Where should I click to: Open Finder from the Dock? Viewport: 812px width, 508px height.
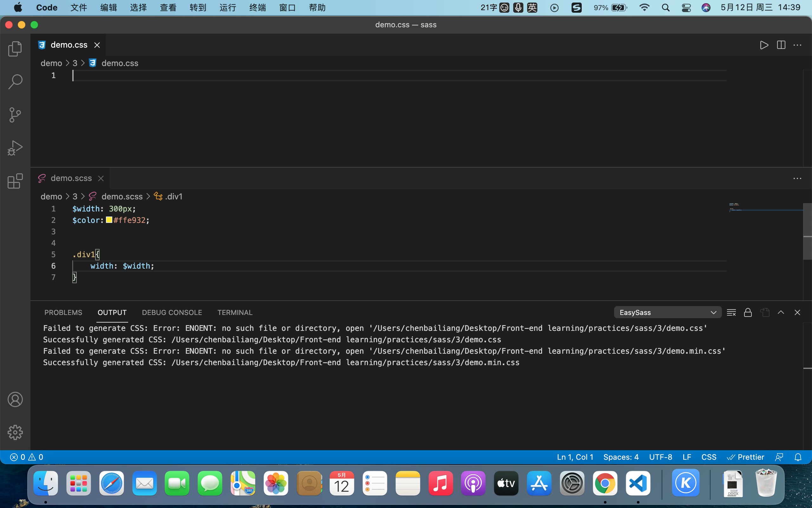click(46, 483)
